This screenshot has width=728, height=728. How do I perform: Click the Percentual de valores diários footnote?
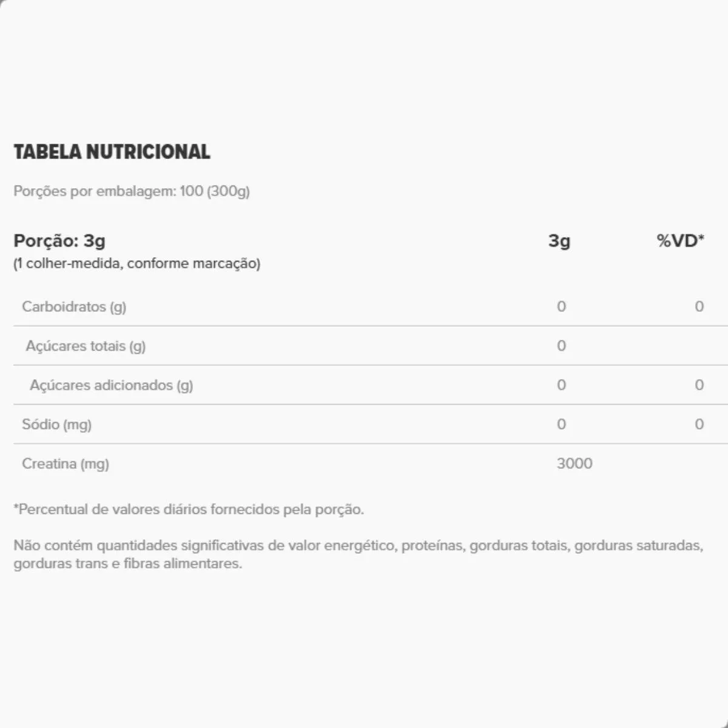(189, 509)
